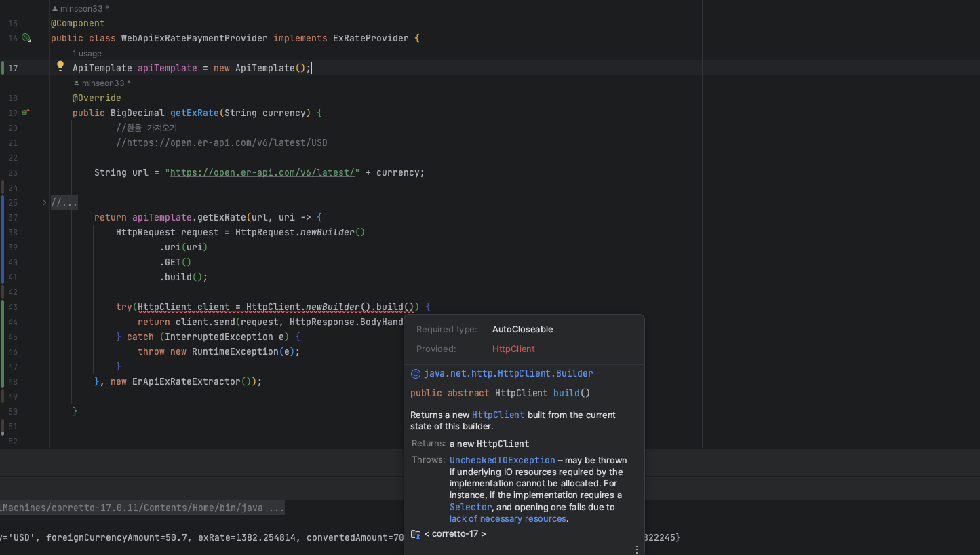The height and width of the screenshot is (555, 980).
Task: Click the Spring bean gutter icon on line 16
Action: 26,39
